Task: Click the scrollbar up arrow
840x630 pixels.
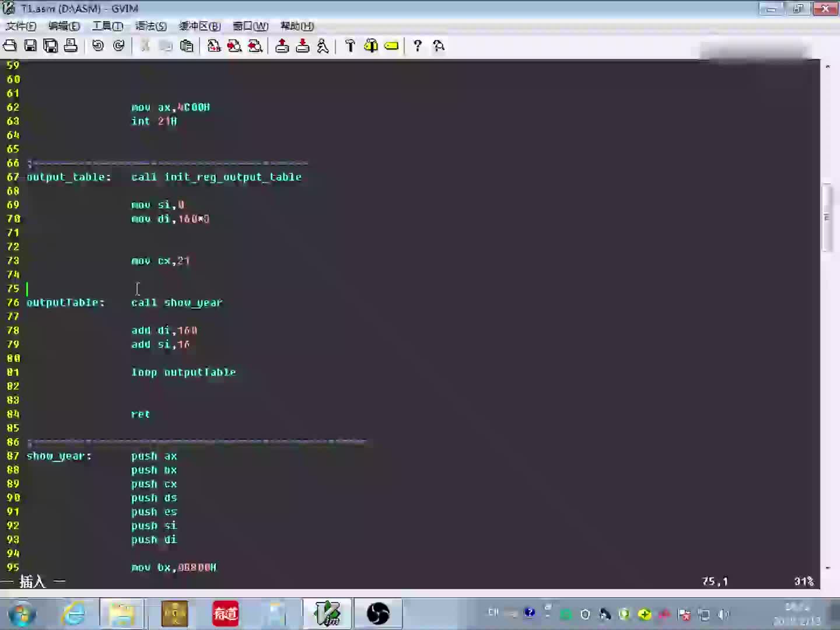Action: pyautogui.click(x=827, y=66)
